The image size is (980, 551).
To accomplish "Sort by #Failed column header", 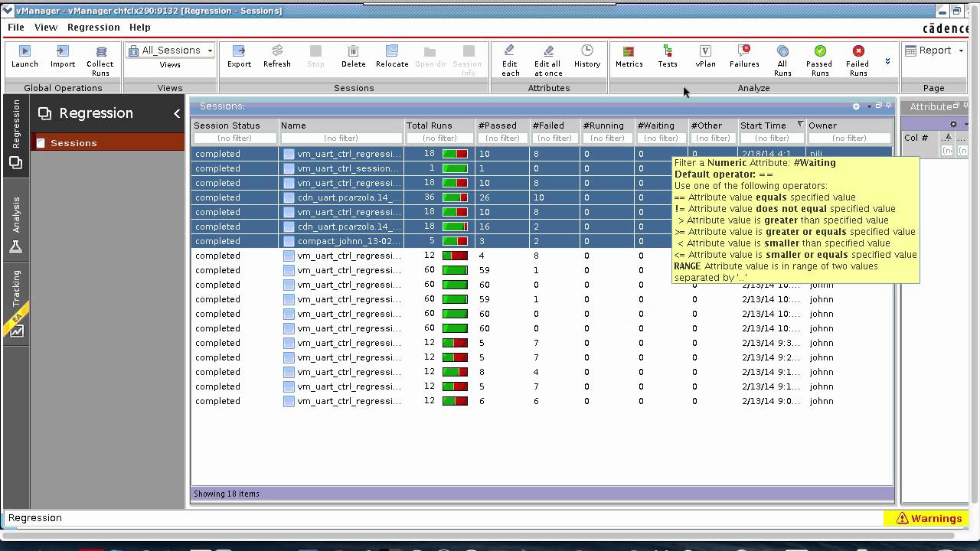I will tap(554, 126).
